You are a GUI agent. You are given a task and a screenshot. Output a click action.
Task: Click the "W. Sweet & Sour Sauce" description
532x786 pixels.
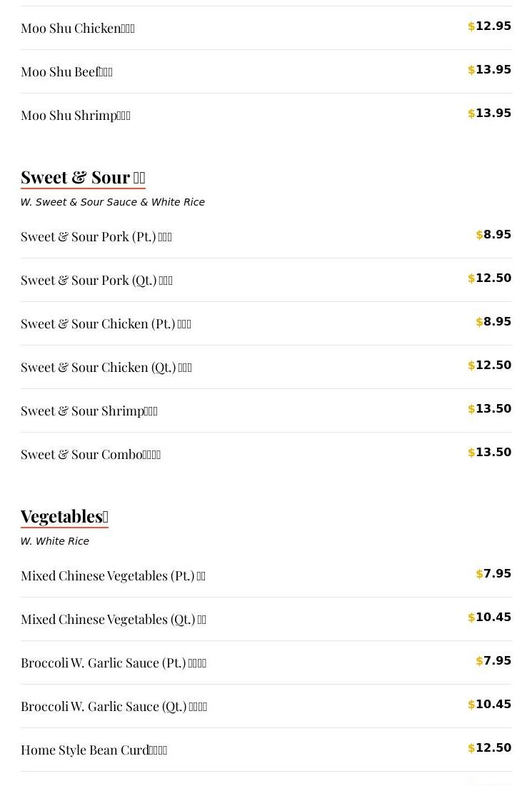point(113,202)
